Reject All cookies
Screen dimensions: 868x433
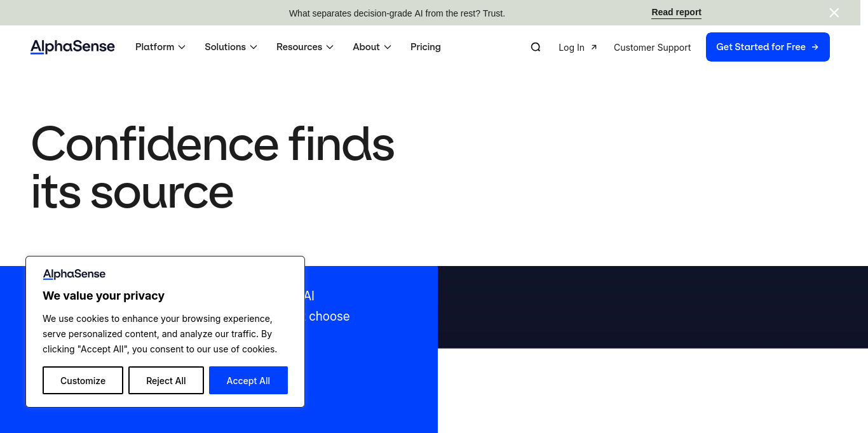[166, 380]
